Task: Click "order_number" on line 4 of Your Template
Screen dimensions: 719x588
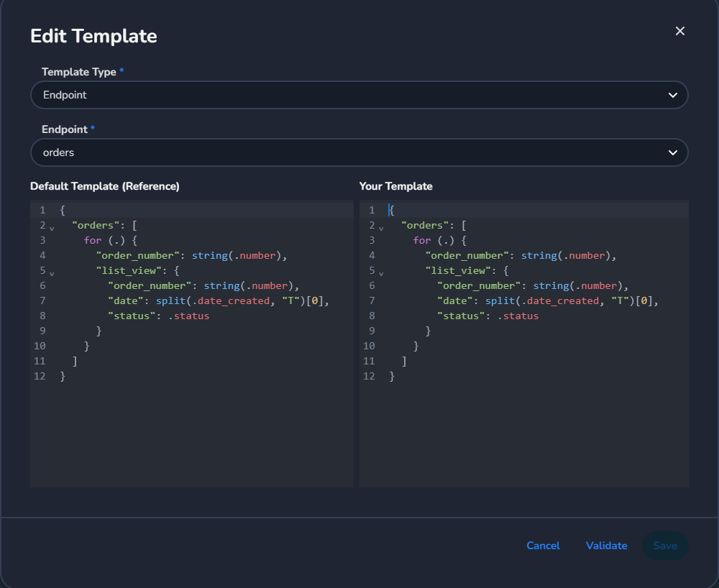Action: (467, 256)
